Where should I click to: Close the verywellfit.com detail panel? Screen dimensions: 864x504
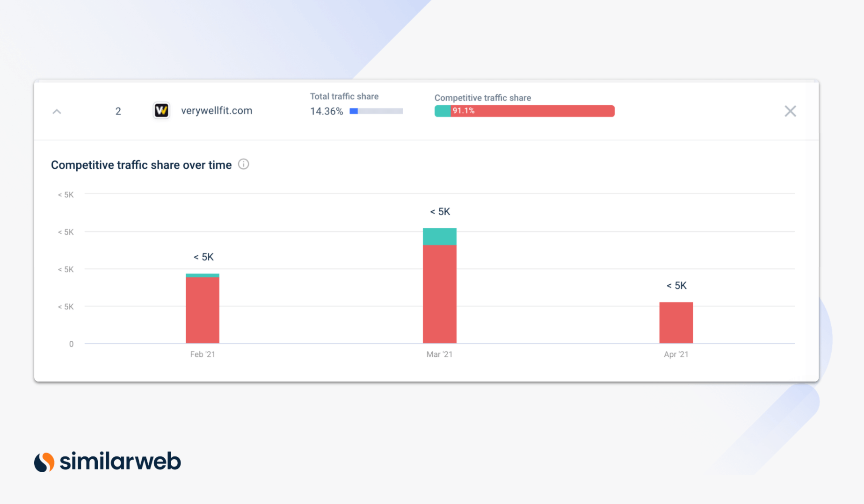[x=790, y=111]
